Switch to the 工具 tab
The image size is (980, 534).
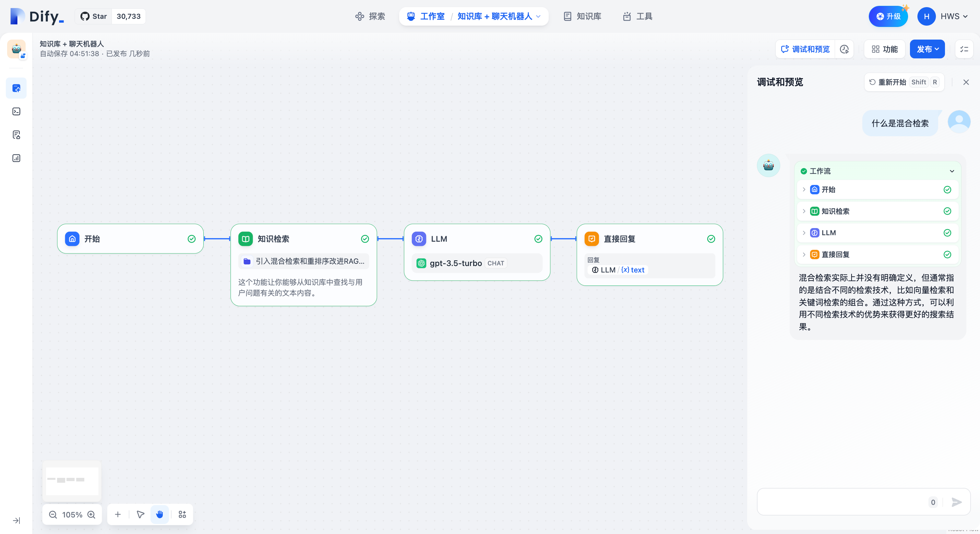(638, 16)
